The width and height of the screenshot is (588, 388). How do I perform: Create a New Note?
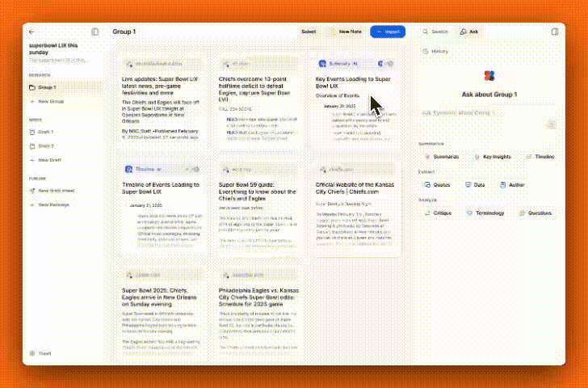[x=346, y=32]
